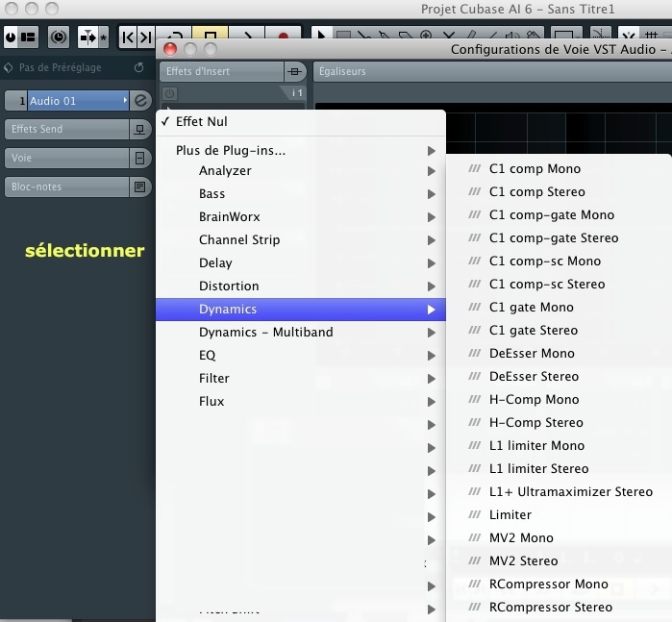Image resolution: width=672 pixels, height=622 pixels.
Task: Choose MV2 Stereo plug-in
Action: (559, 561)
